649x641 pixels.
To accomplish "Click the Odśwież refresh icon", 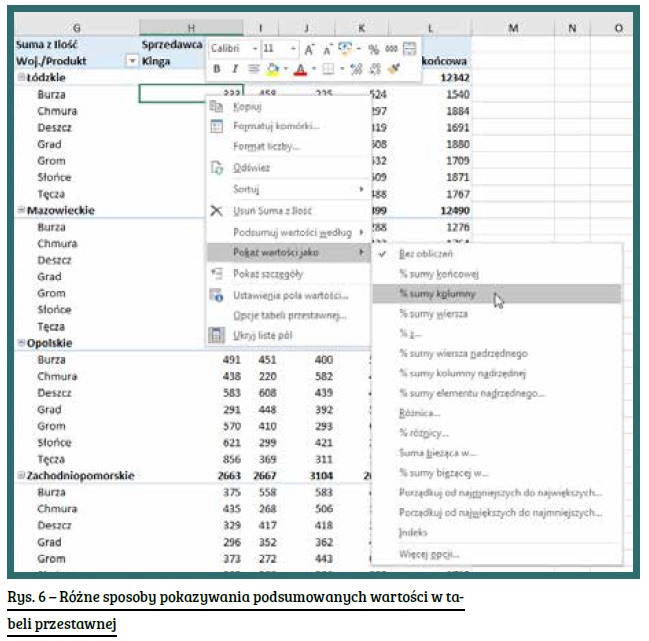I will tap(217, 168).
